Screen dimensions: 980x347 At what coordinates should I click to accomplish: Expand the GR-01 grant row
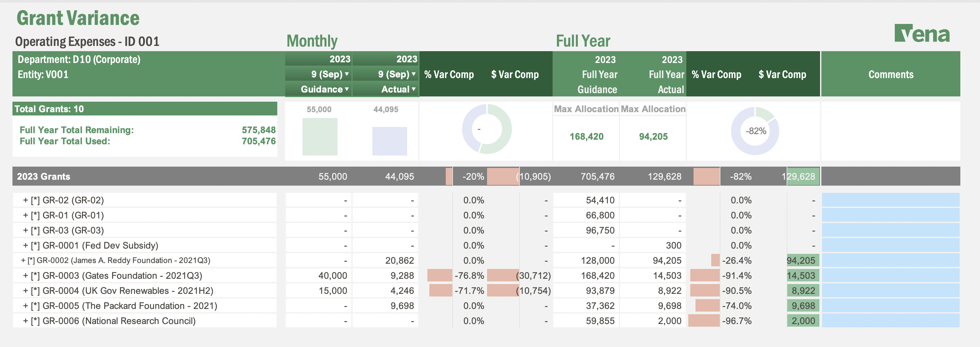click(26, 215)
